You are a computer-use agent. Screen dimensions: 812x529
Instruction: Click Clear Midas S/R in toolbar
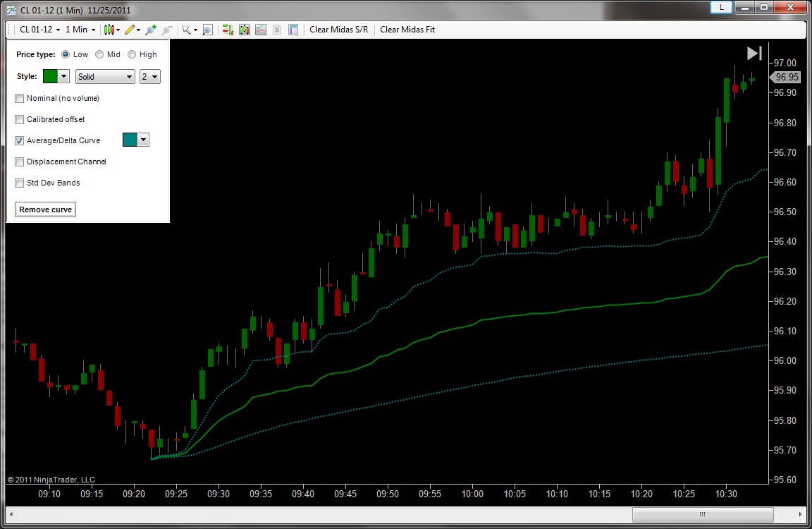click(338, 30)
